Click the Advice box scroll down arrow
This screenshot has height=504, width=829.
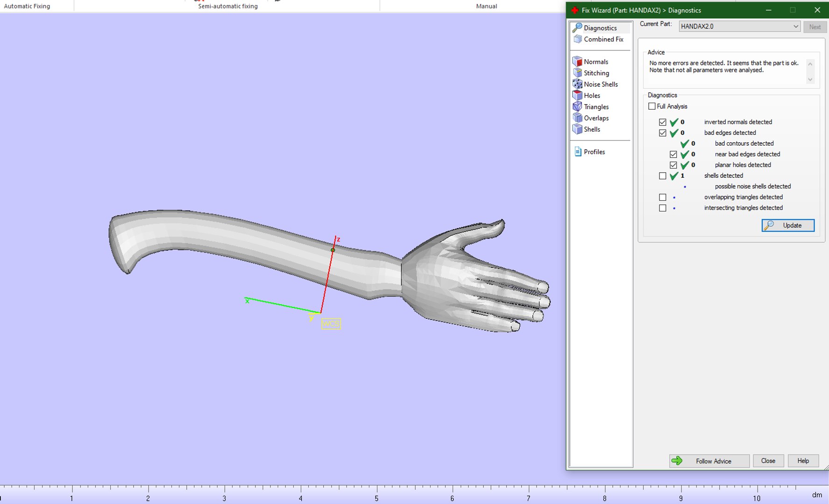coord(810,80)
